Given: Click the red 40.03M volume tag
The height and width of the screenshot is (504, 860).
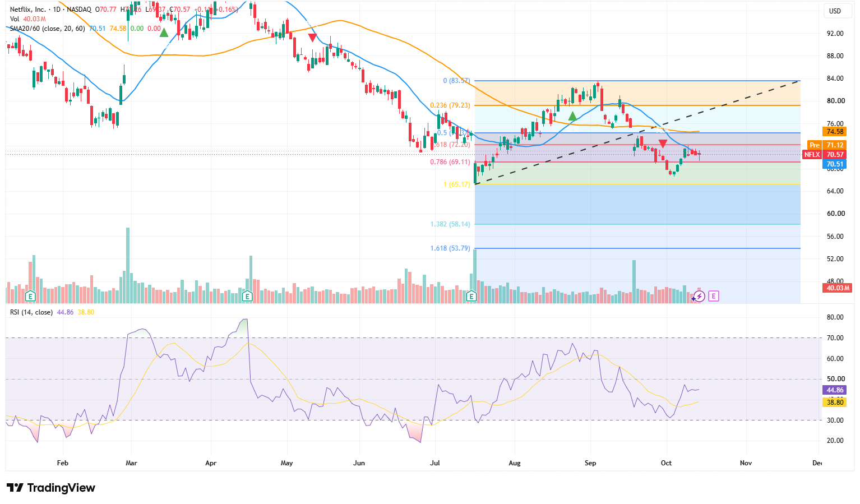Looking at the screenshot, I should pyautogui.click(x=838, y=288).
